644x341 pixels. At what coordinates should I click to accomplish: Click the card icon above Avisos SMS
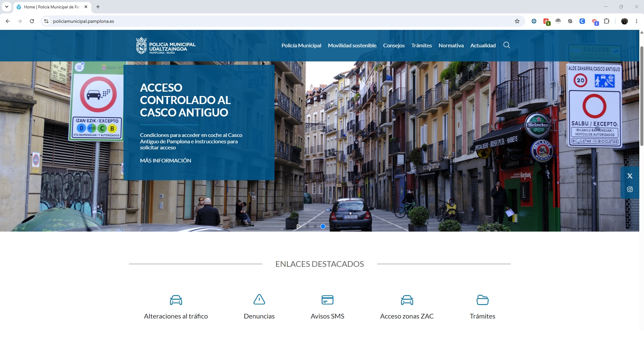click(327, 300)
